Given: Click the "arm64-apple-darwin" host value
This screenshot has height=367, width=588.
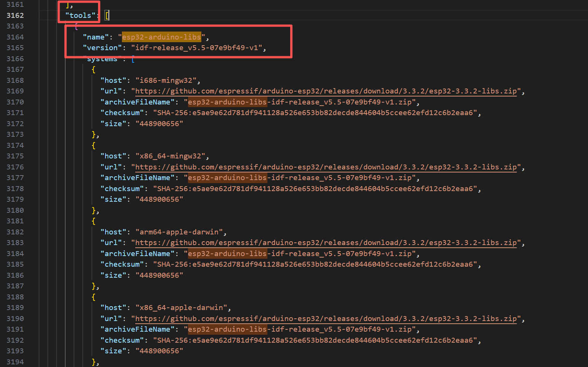Looking at the screenshot, I should (179, 232).
